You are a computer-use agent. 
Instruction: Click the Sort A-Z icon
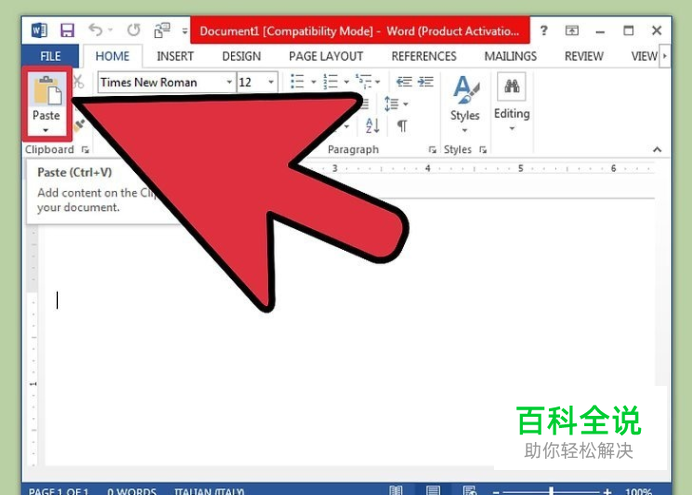coord(372,126)
